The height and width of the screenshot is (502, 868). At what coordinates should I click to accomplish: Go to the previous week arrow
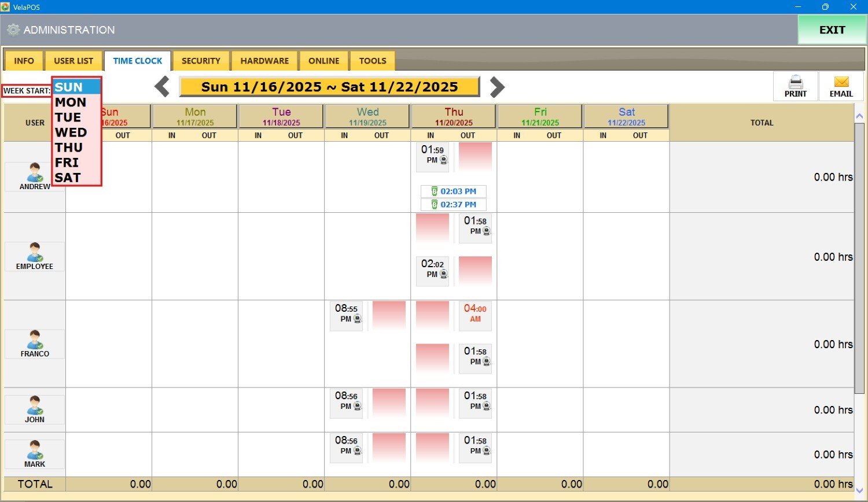pos(162,87)
